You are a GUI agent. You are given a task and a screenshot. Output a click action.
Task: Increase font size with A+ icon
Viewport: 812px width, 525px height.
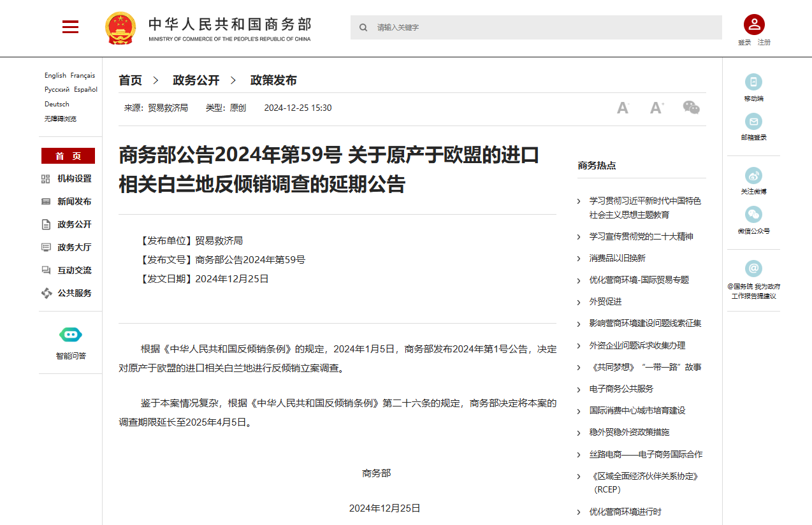(657, 108)
